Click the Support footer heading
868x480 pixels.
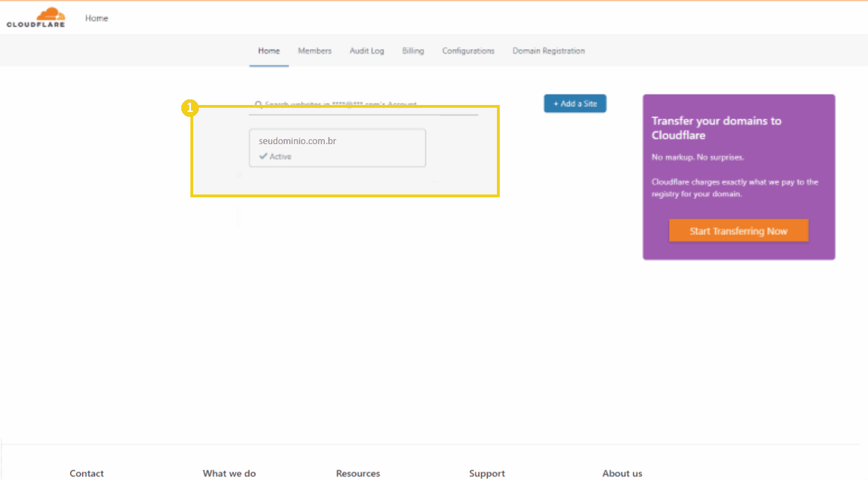click(x=487, y=474)
